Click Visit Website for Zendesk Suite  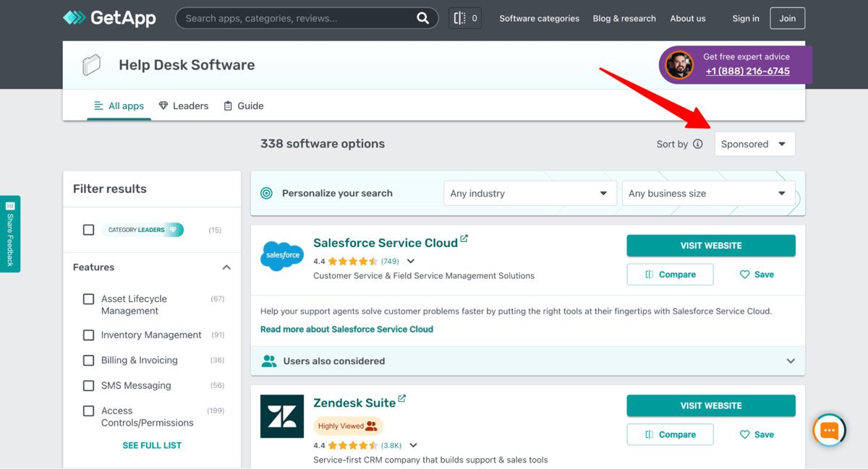tap(711, 405)
